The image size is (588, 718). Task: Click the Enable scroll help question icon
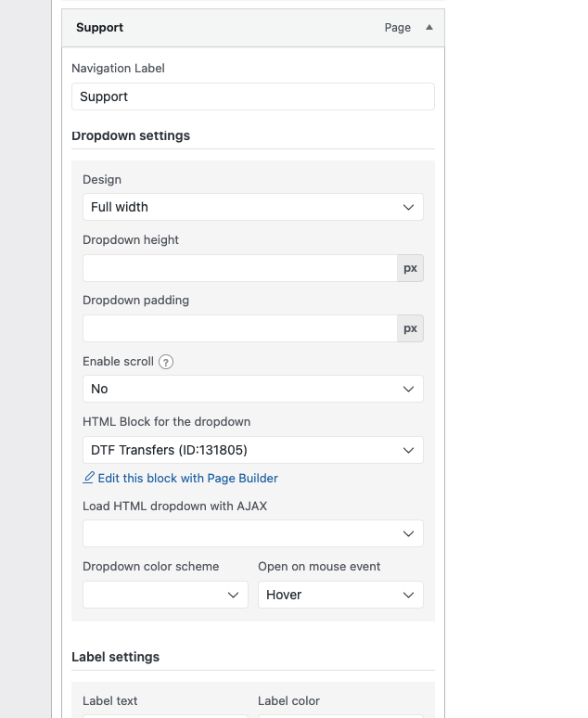[x=166, y=362]
